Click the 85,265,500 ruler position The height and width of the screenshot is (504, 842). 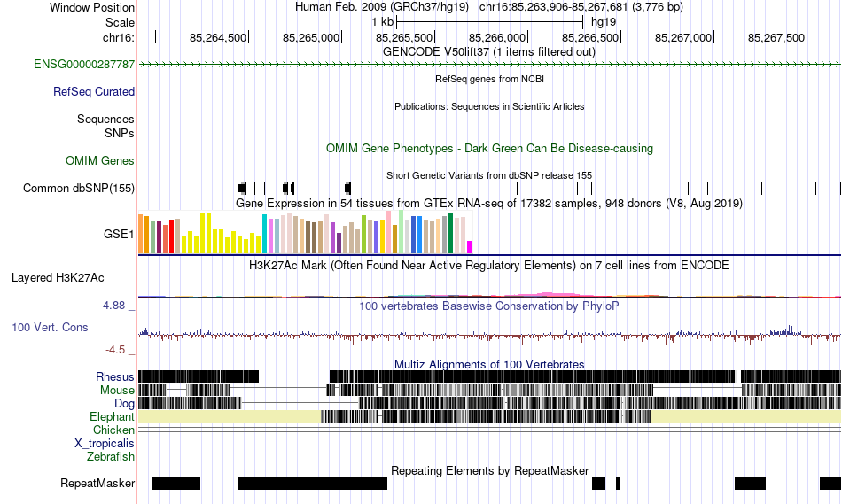404,37
